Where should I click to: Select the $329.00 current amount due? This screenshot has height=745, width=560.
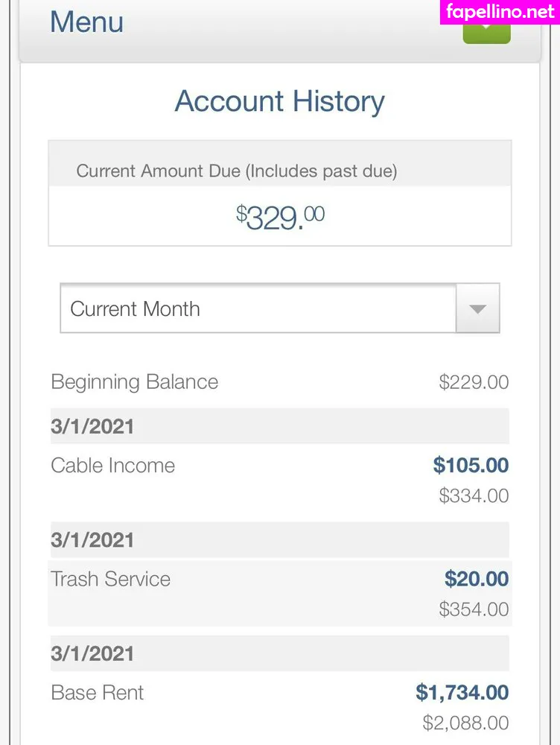point(280,217)
